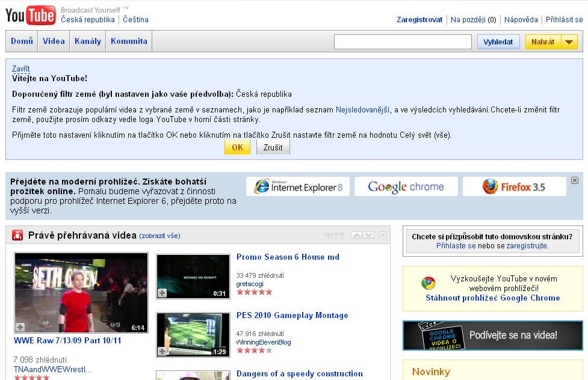Click the YouTube logo
The height and width of the screenshot is (380, 588).
31,14
